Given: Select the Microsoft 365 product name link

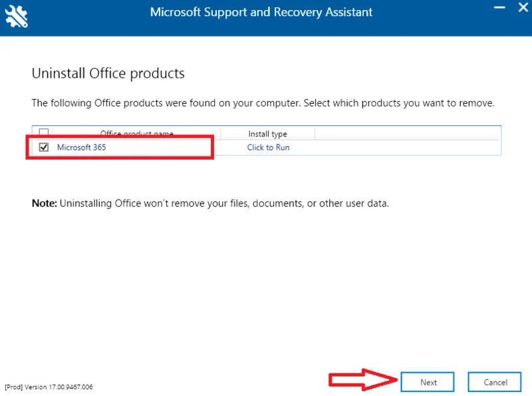Looking at the screenshot, I should point(81,147).
